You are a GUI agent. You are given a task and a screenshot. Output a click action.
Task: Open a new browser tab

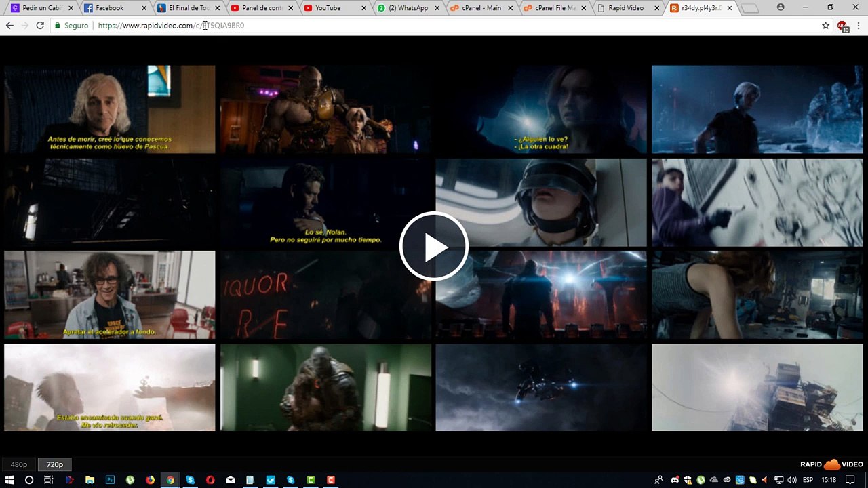point(749,9)
